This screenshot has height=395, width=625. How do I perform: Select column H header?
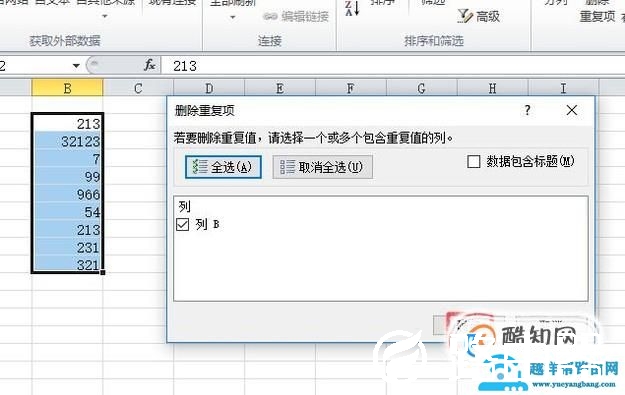coord(492,88)
